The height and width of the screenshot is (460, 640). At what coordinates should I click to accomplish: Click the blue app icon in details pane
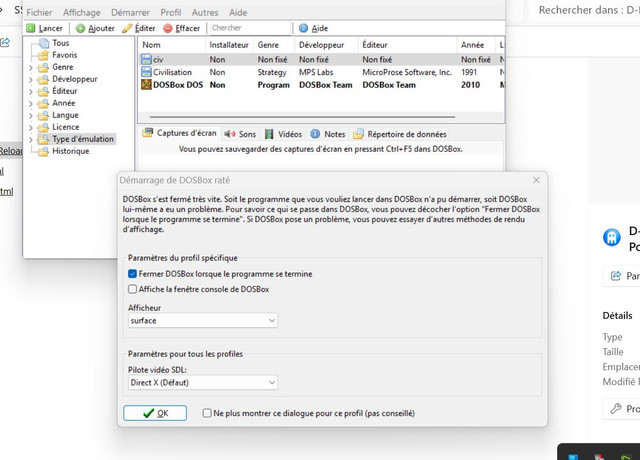tap(611, 238)
